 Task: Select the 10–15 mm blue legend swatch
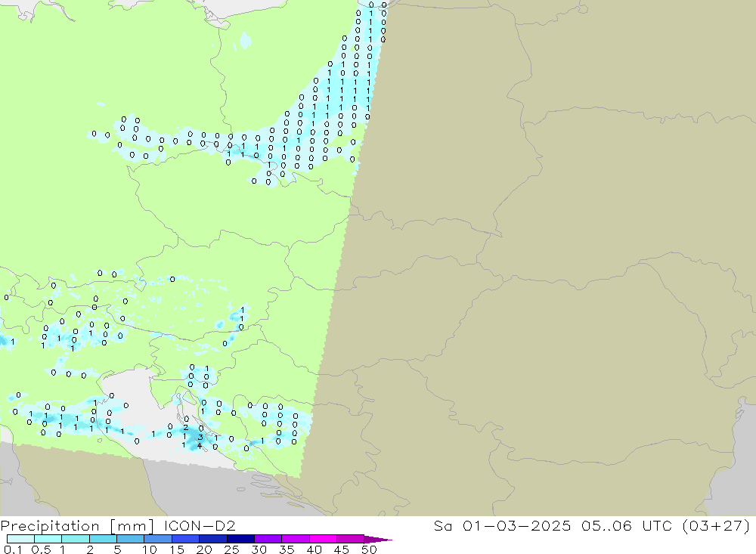[x=158, y=539]
